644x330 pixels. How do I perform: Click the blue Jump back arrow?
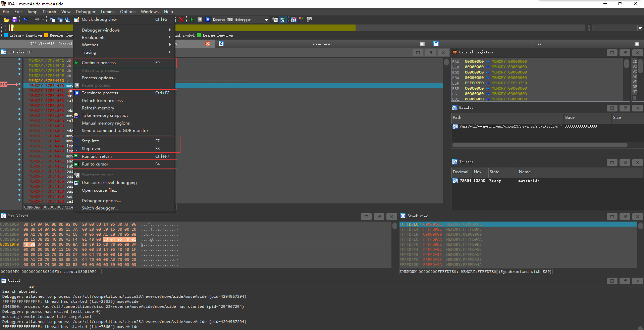click(25, 19)
